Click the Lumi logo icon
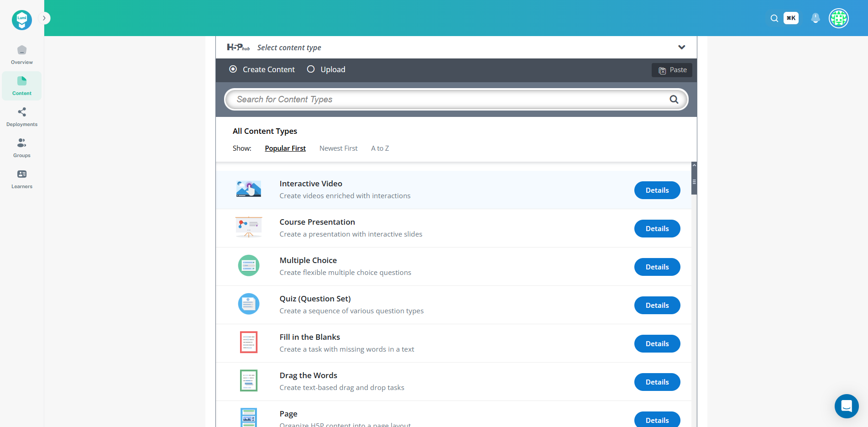 tap(22, 20)
